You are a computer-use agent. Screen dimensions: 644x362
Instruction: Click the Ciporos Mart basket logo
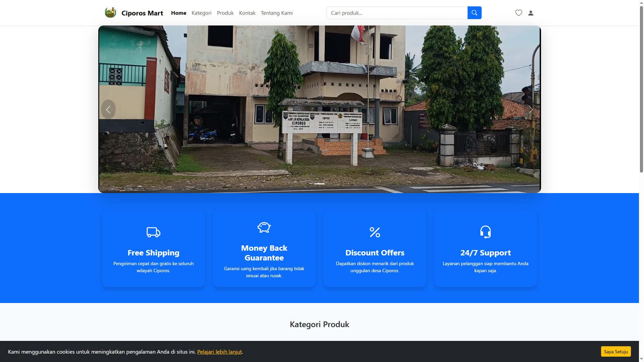click(110, 13)
